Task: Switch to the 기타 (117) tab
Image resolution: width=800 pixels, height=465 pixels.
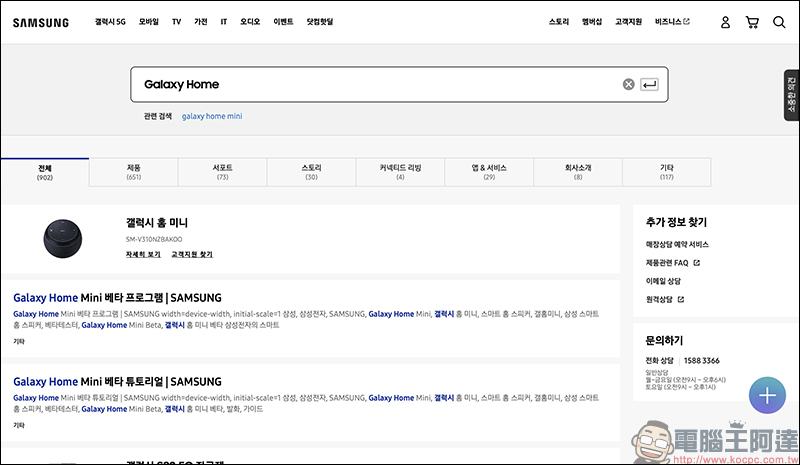Action: pos(666,173)
